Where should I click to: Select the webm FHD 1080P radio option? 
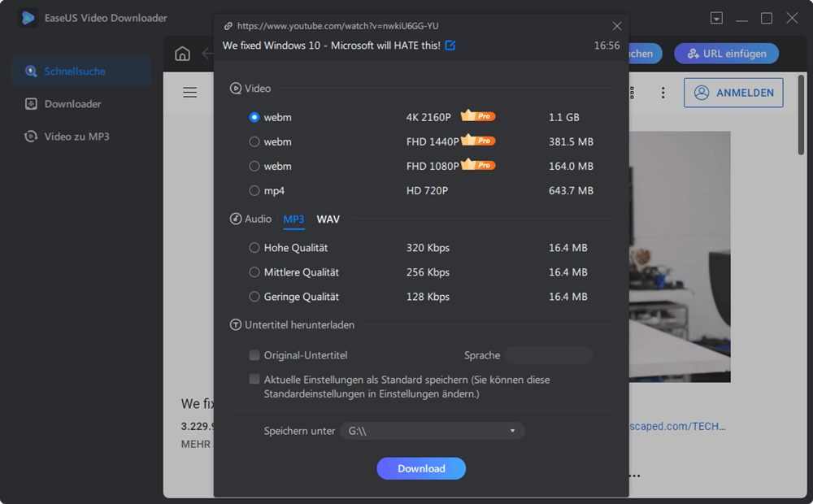254,166
